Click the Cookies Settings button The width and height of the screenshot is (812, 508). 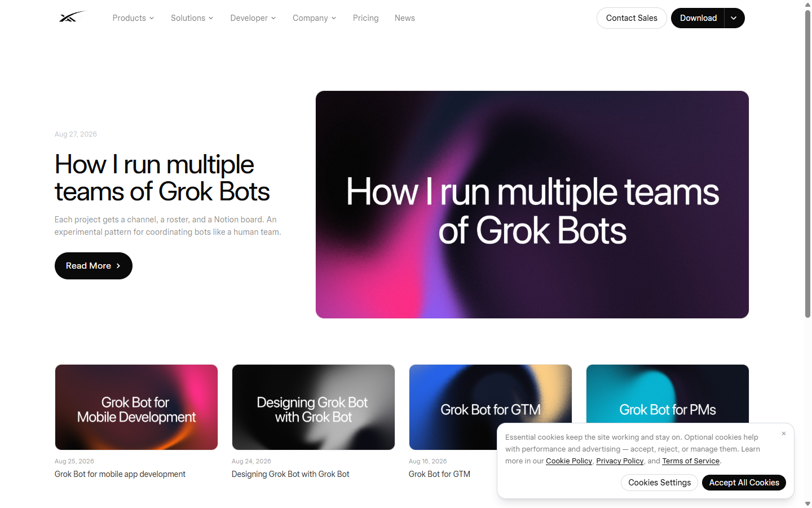(660, 483)
